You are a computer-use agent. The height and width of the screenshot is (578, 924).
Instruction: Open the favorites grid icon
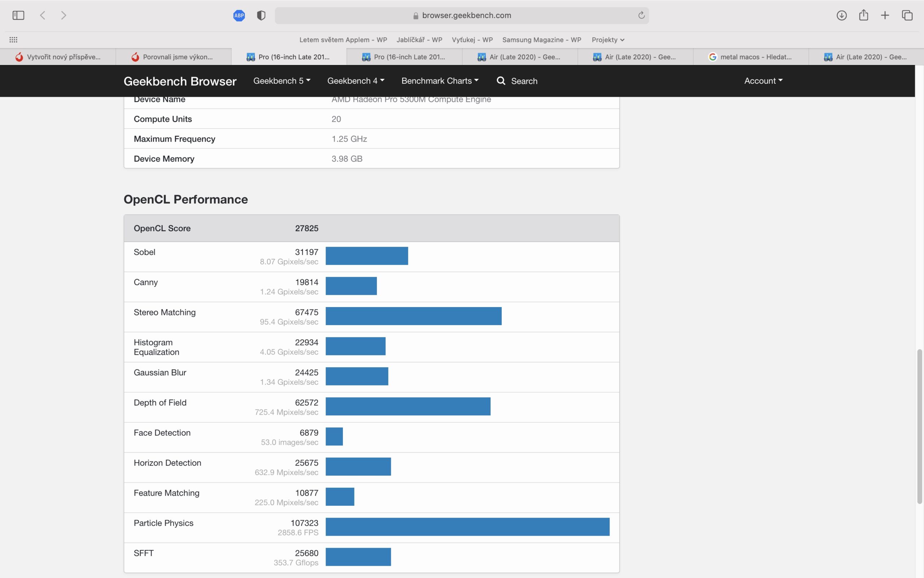[x=13, y=40]
